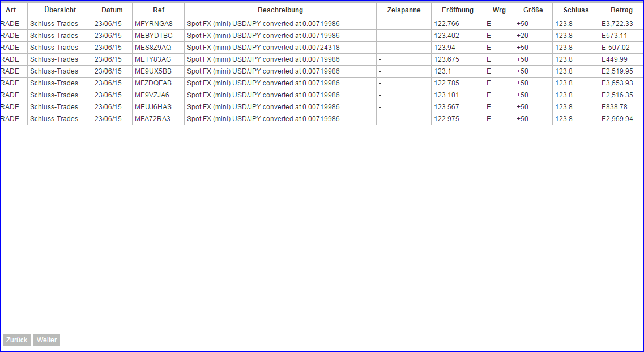Click opening price 122.766
The height and width of the screenshot is (352, 644).
(446, 24)
